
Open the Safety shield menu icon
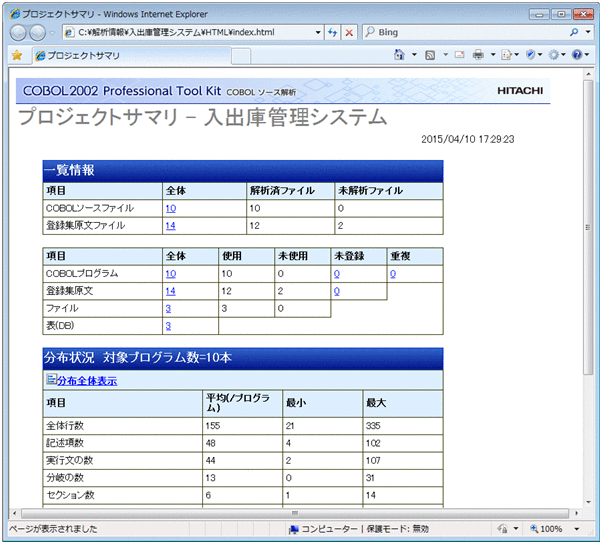[530, 55]
